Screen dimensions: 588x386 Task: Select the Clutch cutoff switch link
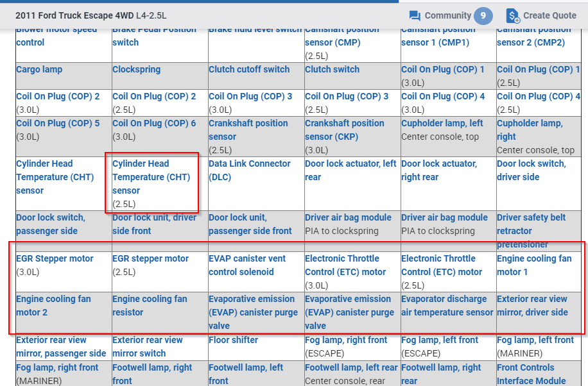[249, 69]
